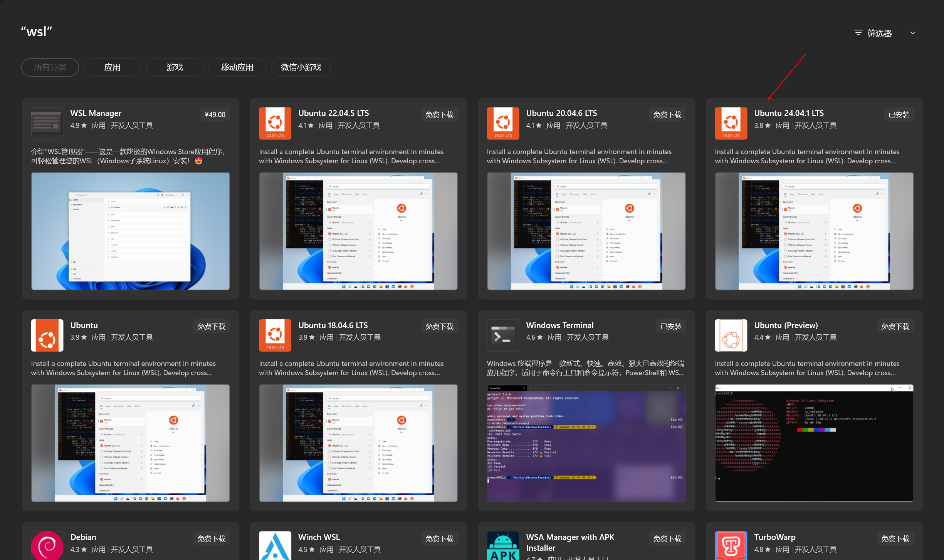
Task: Select the 所有分类 category pill
Action: click(50, 67)
